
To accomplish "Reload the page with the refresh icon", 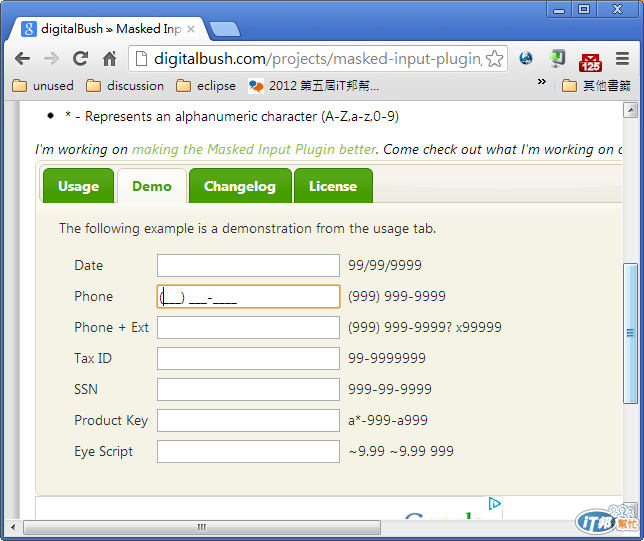I will tap(80, 59).
